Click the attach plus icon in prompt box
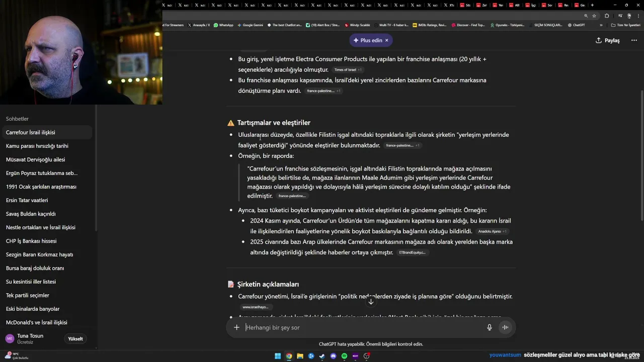The image size is (644, 362). 236,327
